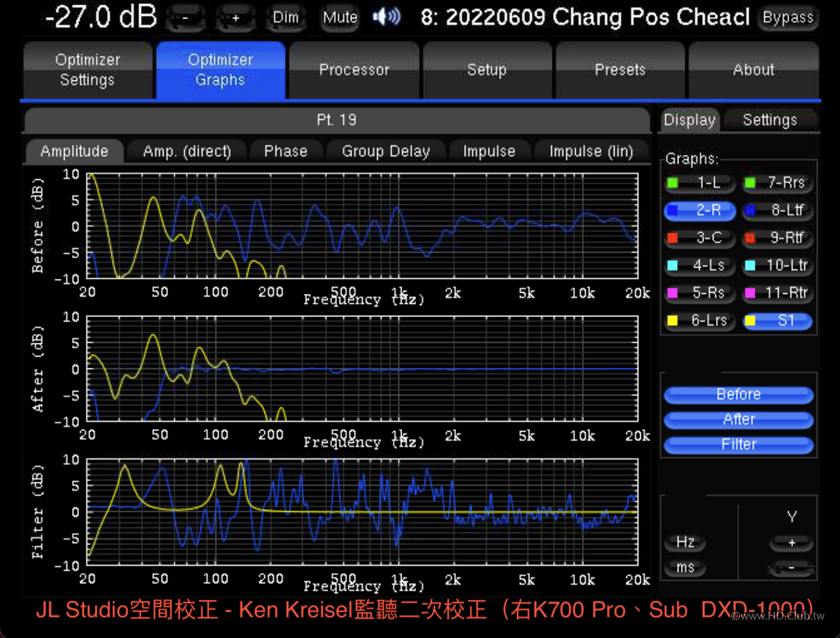Toggle the 8-Ltf channel graph

777,210
